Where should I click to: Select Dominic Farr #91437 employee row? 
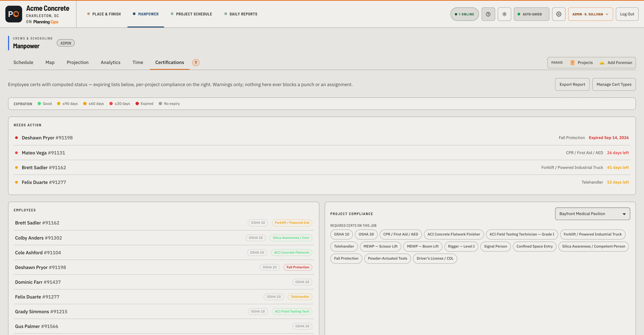[x=164, y=282]
